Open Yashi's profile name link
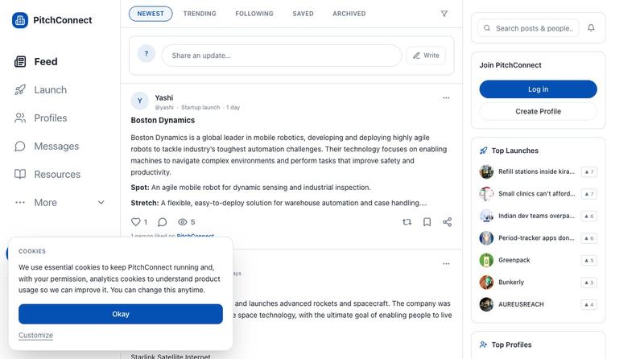Screen dimensions: 644x359 (x=164, y=97)
